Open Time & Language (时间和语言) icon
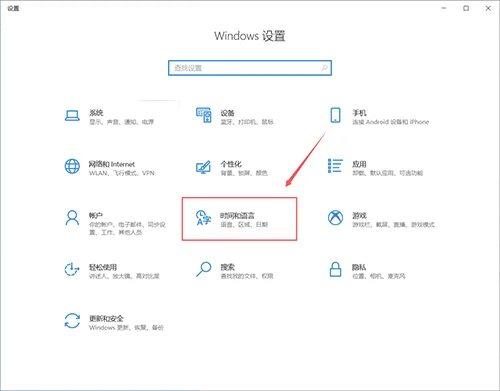This screenshot has width=500, height=391. pyautogui.click(x=203, y=218)
